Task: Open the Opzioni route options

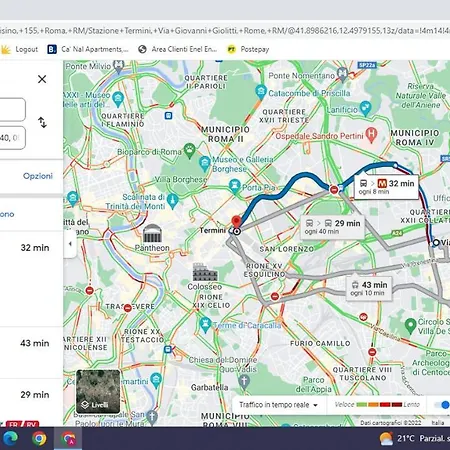Action: tap(38, 176)
